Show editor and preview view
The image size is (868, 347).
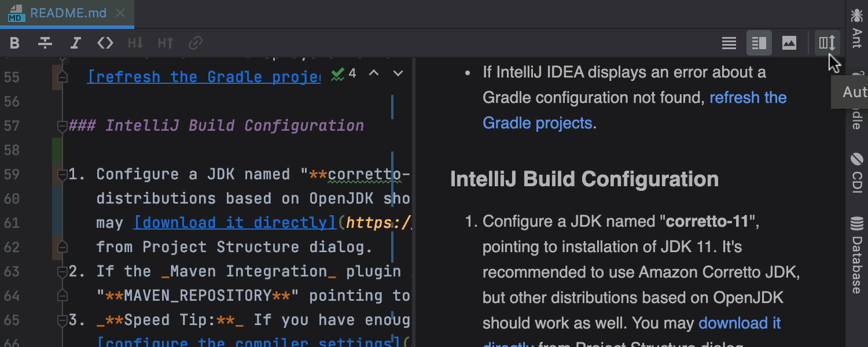tap(759, 43)
